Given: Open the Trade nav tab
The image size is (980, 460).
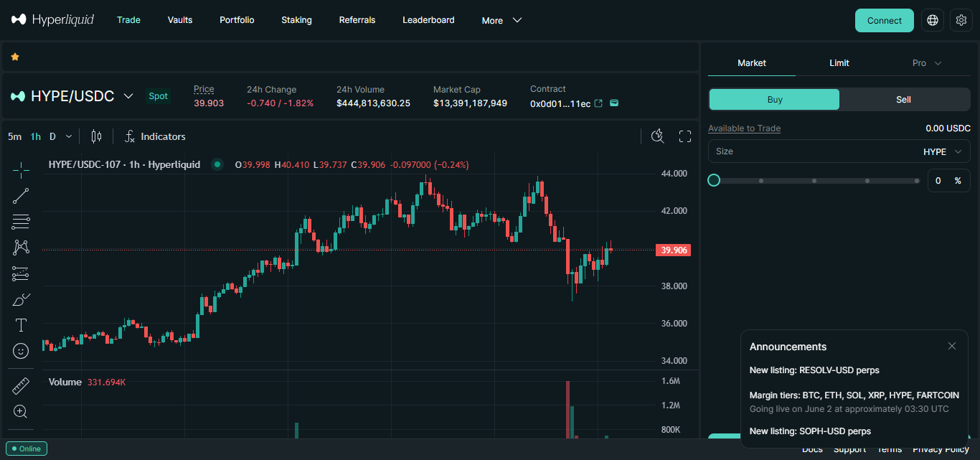Looking at the screenshot, I should [128, 20].
